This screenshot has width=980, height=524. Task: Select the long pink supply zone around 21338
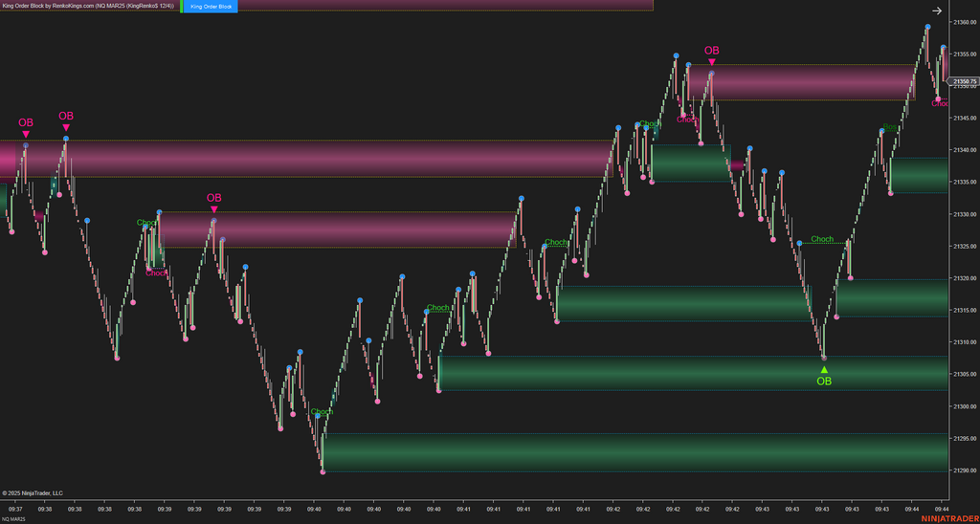pyautogui.click(x=306, y=159)
